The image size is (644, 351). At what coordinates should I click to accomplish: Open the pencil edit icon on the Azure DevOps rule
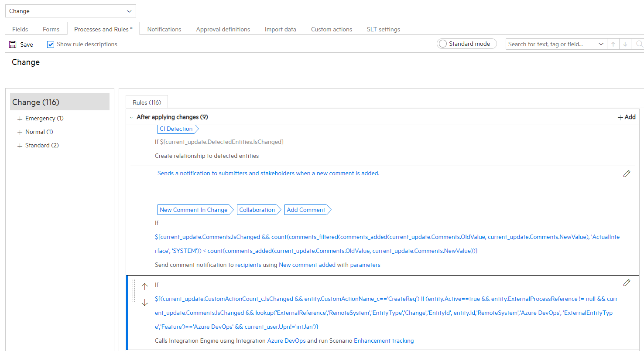tap(627, 283)
